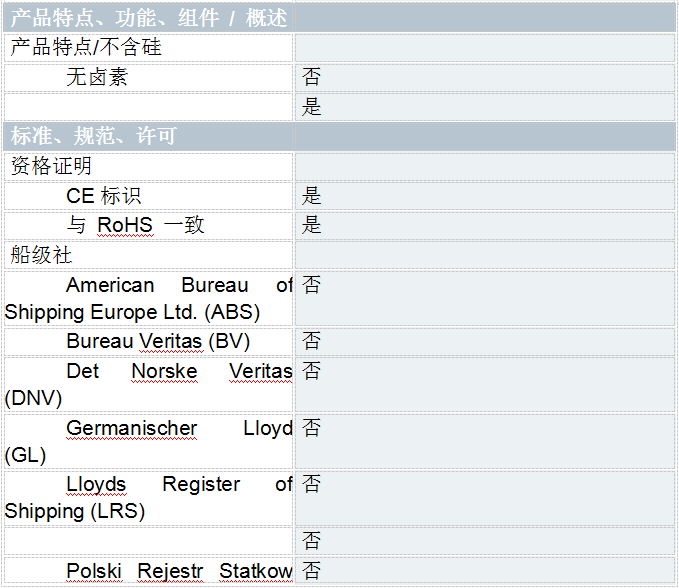Image resolution: width=679 pixels, height=588 pixels.
Task: Click the 否 value beside 无卤素
Action: pos(311,77)
